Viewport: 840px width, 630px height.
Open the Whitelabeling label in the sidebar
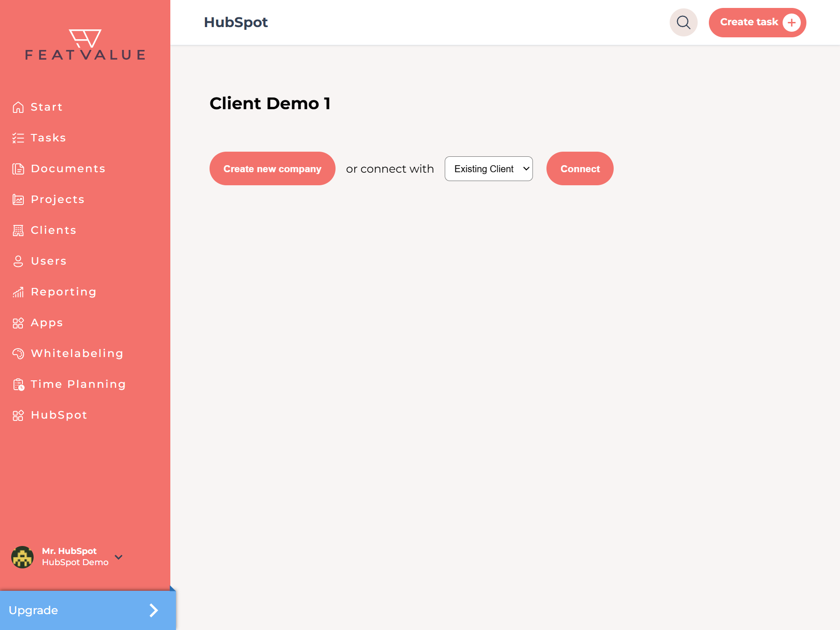pyautogui.click(x=77, y=354)
